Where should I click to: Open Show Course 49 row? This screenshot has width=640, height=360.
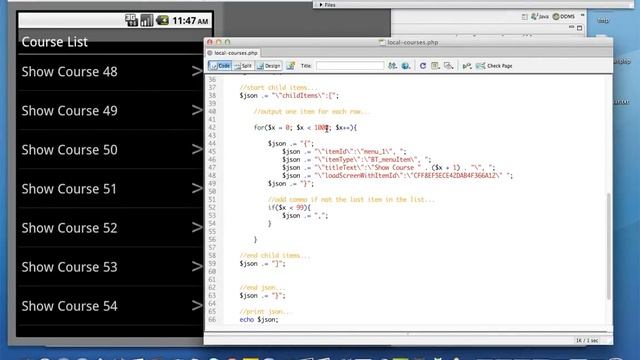point(111,110)
